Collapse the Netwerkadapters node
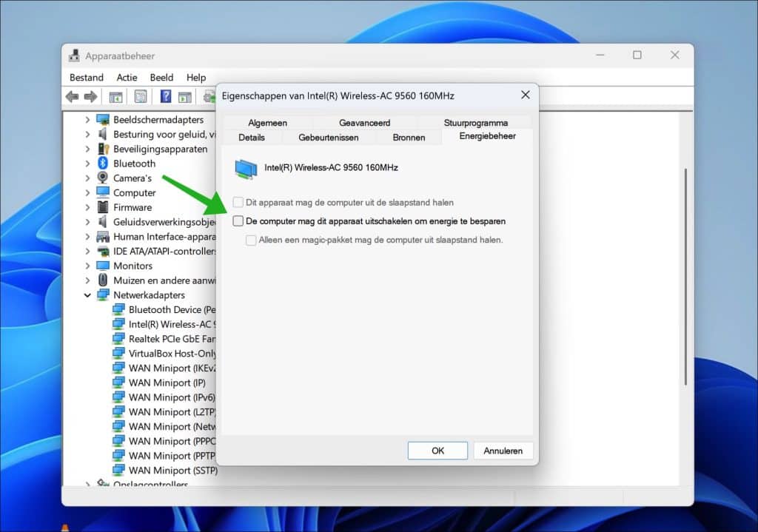The height and width of the screenshot is (532, 758). [x=87, y=295]
